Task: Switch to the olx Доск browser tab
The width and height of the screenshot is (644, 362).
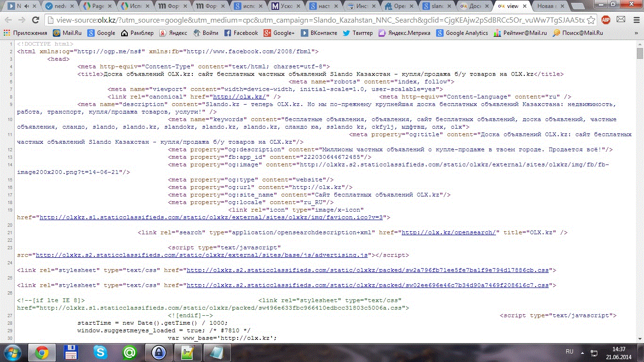Action: tap(475, 6)
